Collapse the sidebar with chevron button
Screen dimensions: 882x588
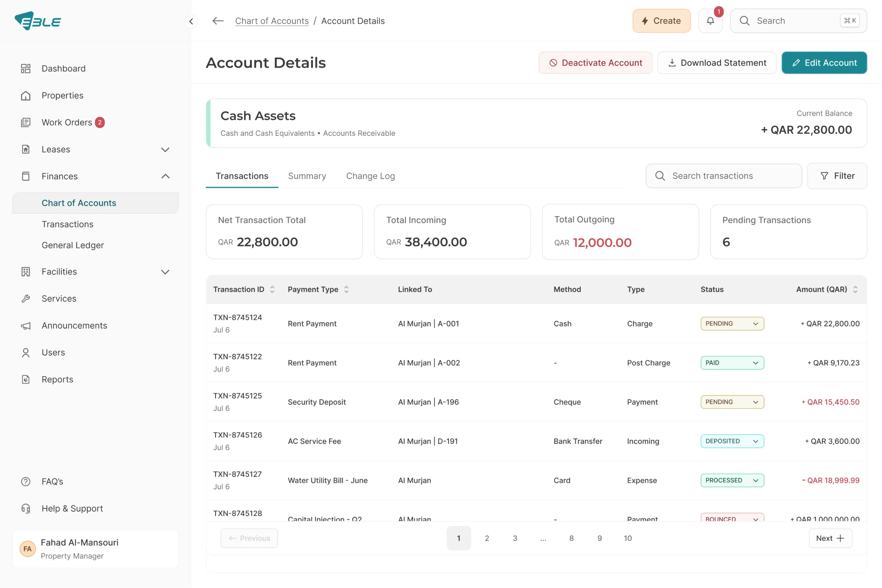(x=191, y=21)
